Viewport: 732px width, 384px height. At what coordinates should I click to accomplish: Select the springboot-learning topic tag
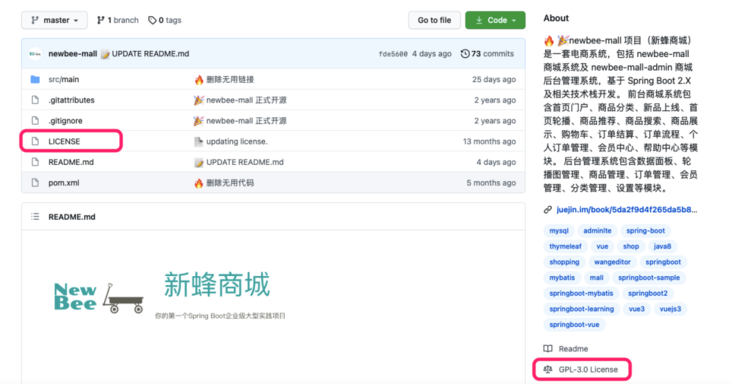(581, 309)
